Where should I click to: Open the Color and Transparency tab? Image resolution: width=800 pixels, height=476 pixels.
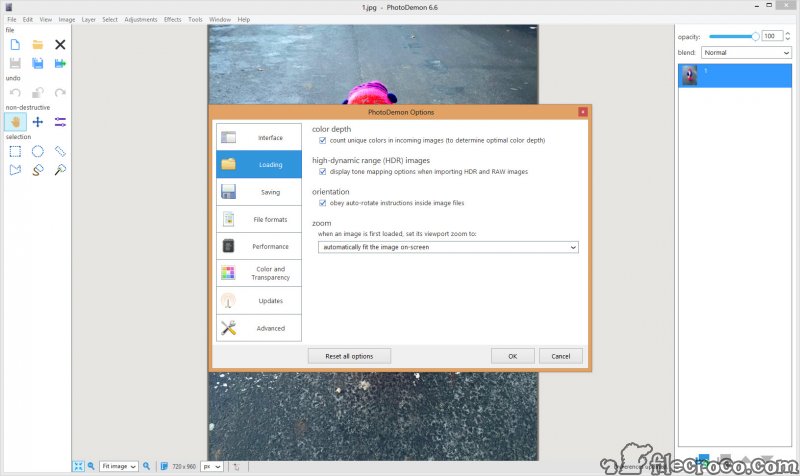coord(259,273)
